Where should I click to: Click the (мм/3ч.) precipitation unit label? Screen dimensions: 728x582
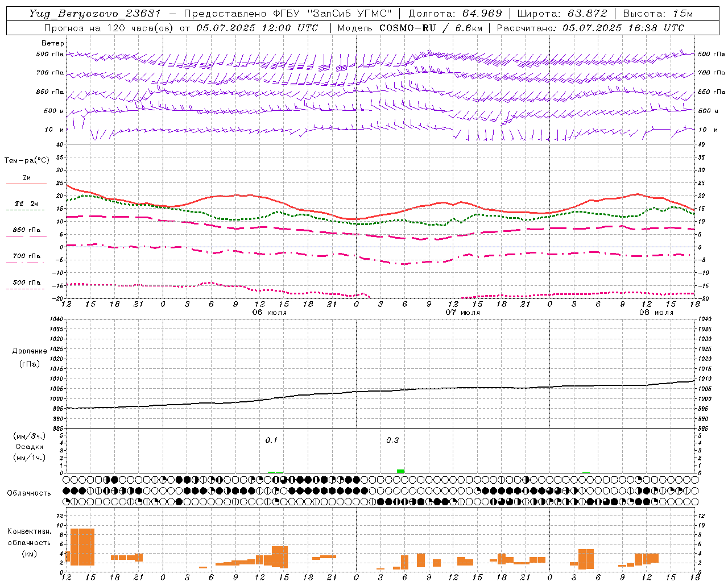pos(30,436)
